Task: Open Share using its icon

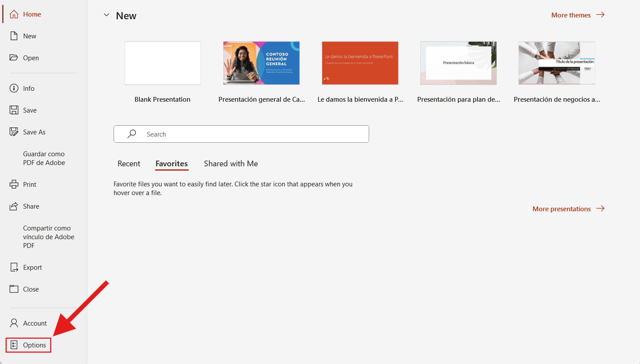Action: tap(14, 206)
